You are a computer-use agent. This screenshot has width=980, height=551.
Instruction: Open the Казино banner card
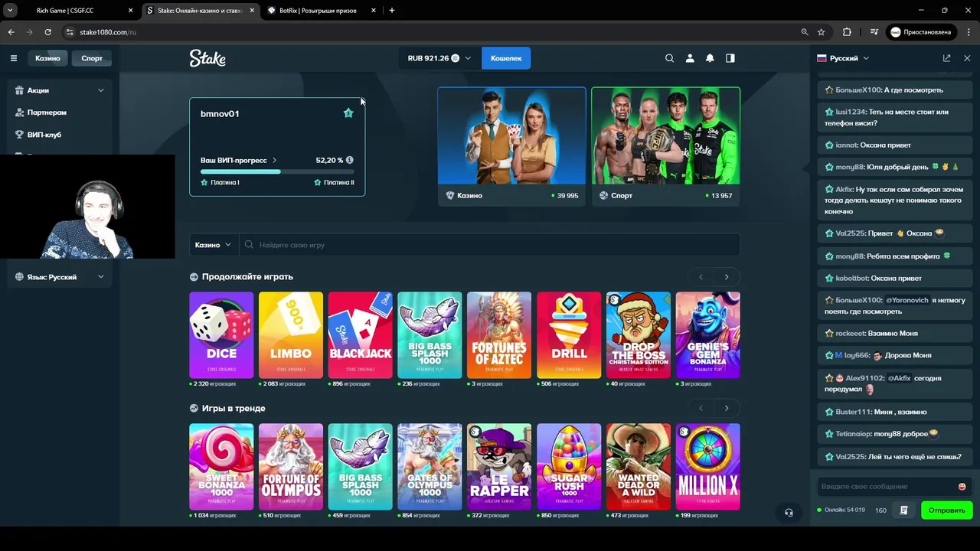[511, 147]
